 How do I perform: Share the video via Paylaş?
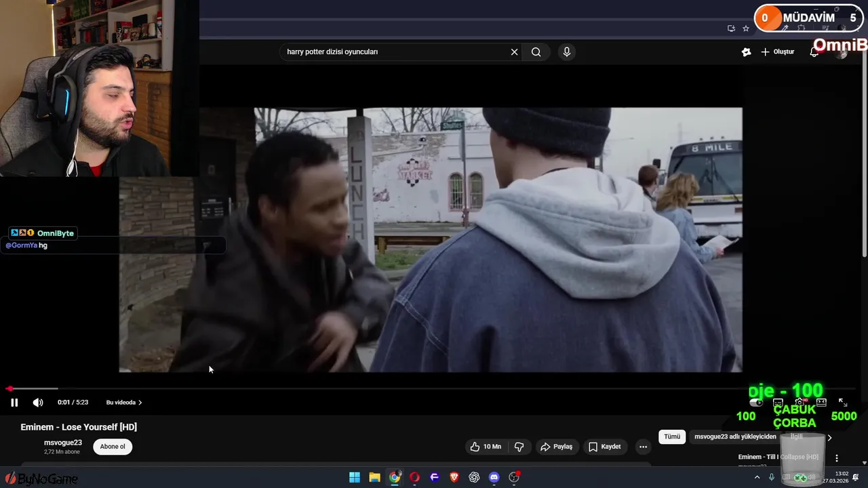(556, 447)
